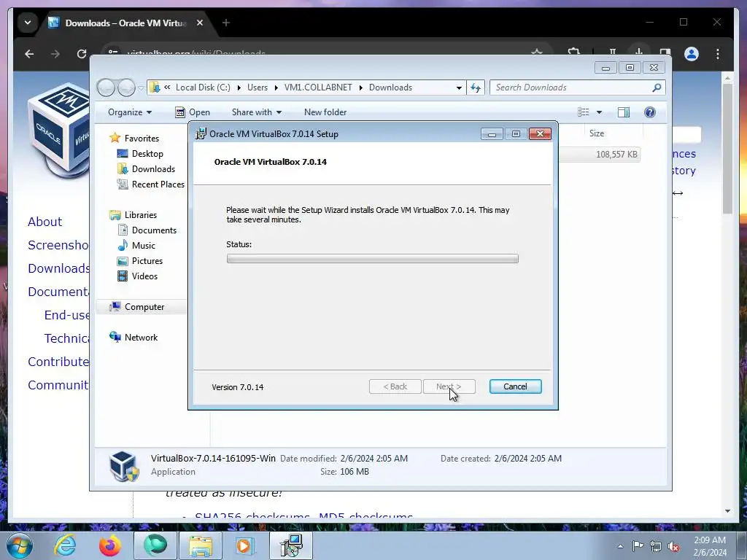The height and width of the screenshot is (560, 747).
Task: Click the About link on VirtualBox site
Action: tap(44, 222)
